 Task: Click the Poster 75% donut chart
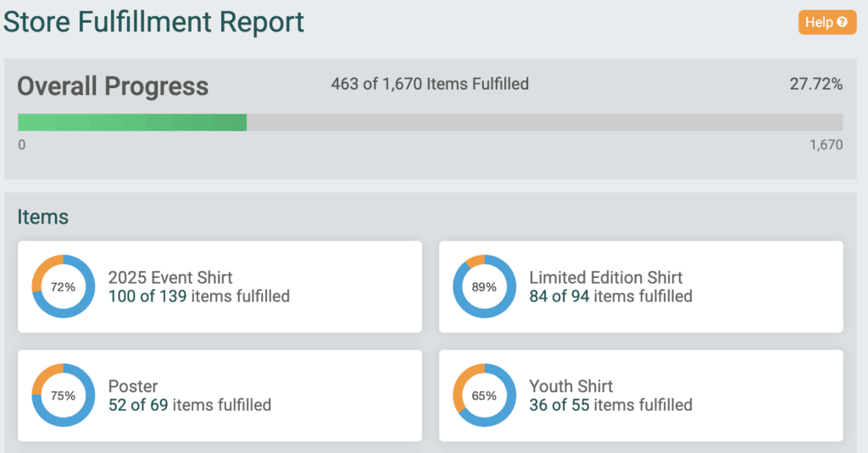pos(63,395)
